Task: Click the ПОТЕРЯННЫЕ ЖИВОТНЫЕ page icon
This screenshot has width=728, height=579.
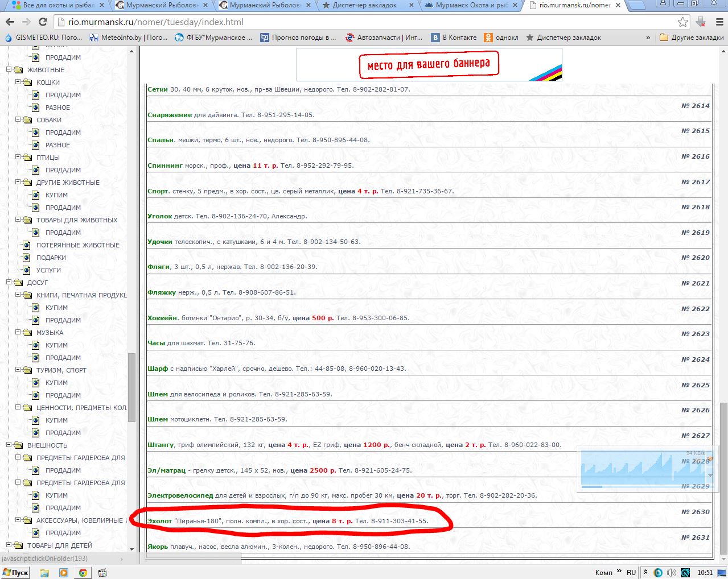Action: tap(27, 245)
